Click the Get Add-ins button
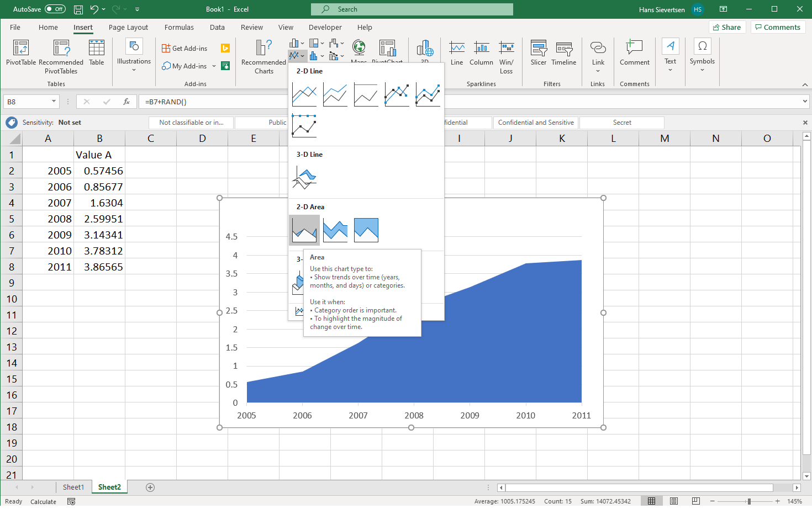 click(184, 48)
